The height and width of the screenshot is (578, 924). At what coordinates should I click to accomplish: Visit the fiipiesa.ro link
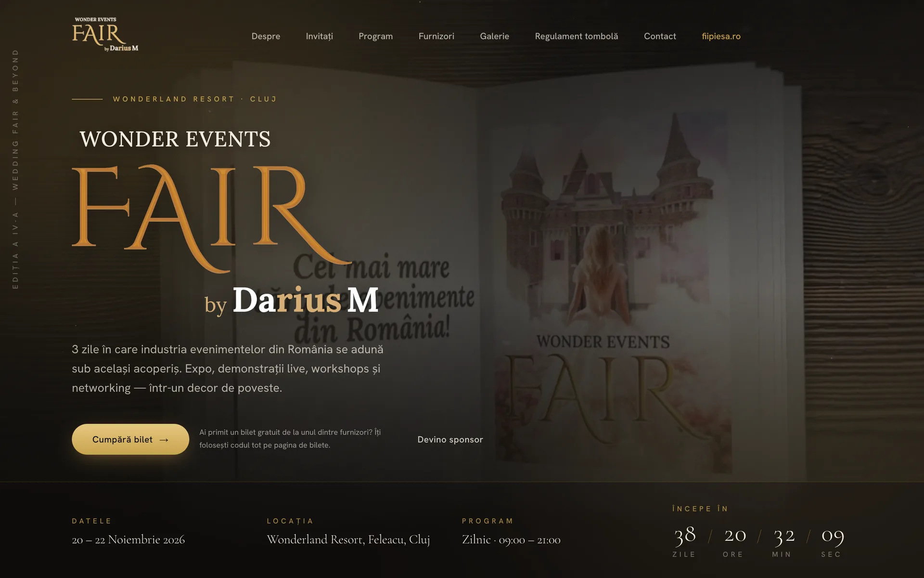click(x=721, y=36)
